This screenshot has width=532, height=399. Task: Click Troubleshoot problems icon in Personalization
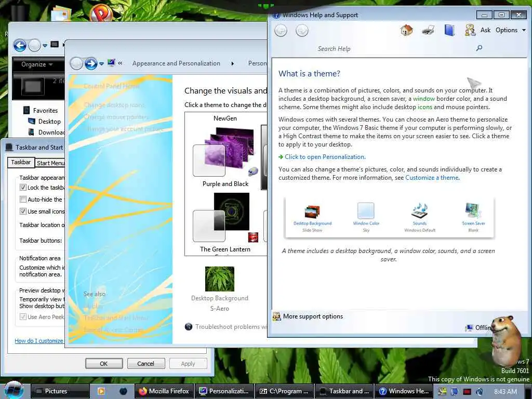click(x=189, y=327)
